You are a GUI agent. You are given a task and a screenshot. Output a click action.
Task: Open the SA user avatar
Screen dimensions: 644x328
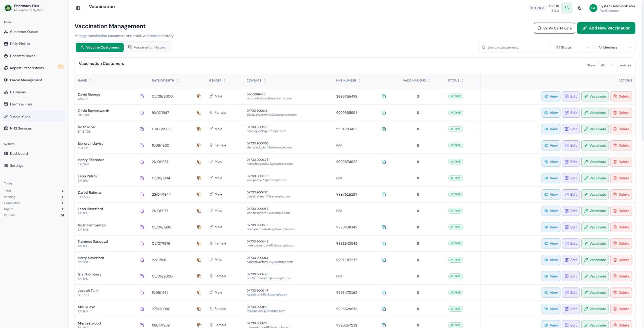point(593,8)
